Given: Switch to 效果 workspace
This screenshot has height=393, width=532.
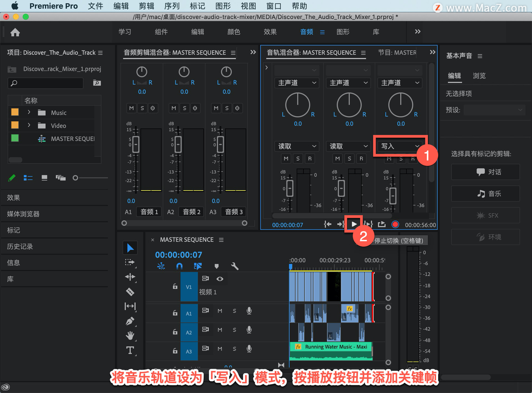Looking at the screenshot, I should click(x=270, y=32).
